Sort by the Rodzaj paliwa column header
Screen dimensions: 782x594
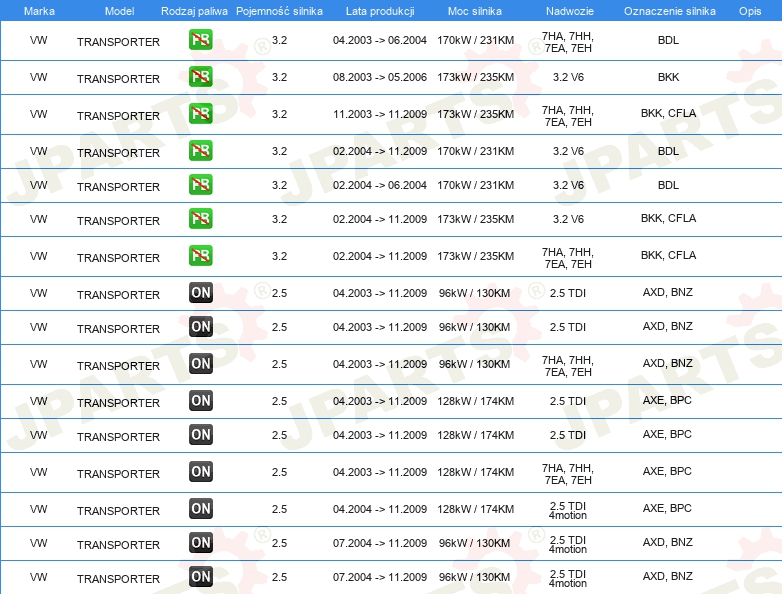point(194,10)
